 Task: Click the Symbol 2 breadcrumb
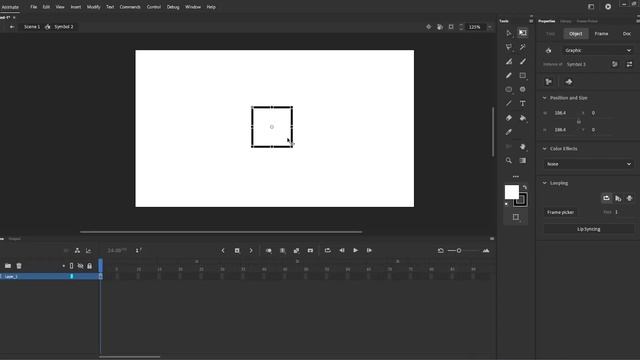pyautogui.click(x=64, y=27)
